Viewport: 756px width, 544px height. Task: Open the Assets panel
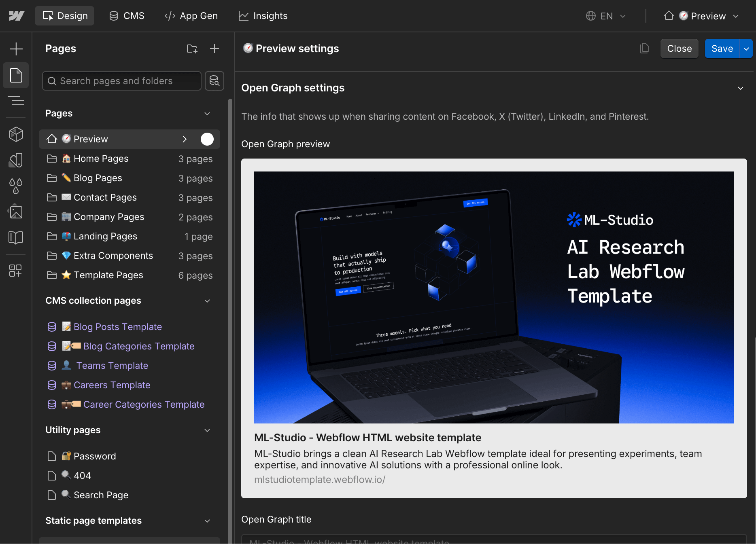coord(16,212)
